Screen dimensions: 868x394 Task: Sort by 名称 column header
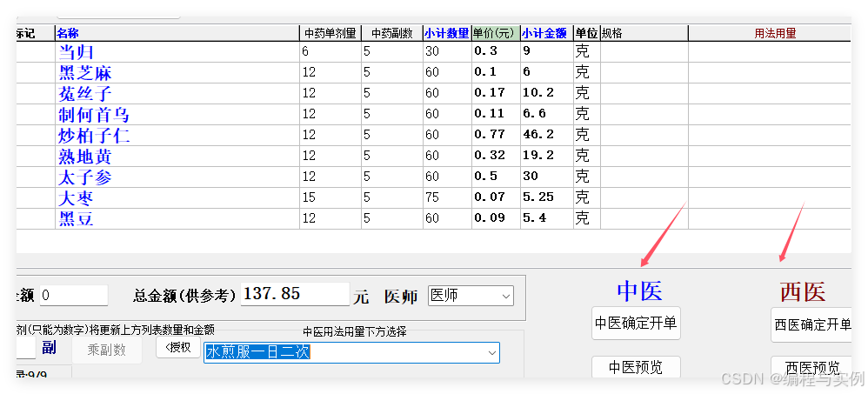(177, 33)
